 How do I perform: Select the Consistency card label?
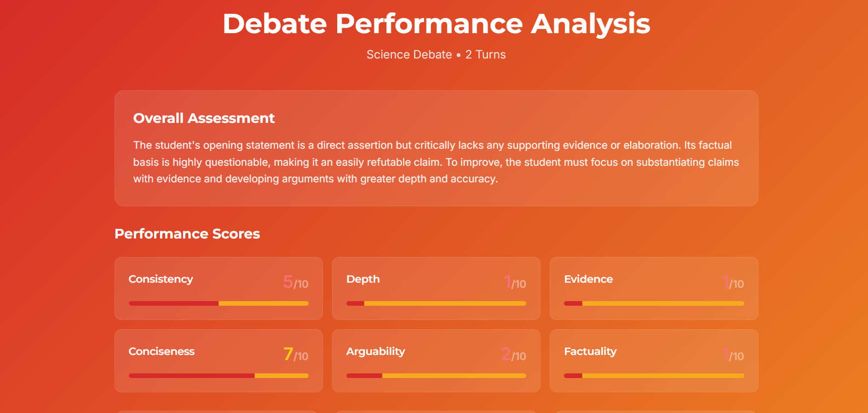point(161,279)
